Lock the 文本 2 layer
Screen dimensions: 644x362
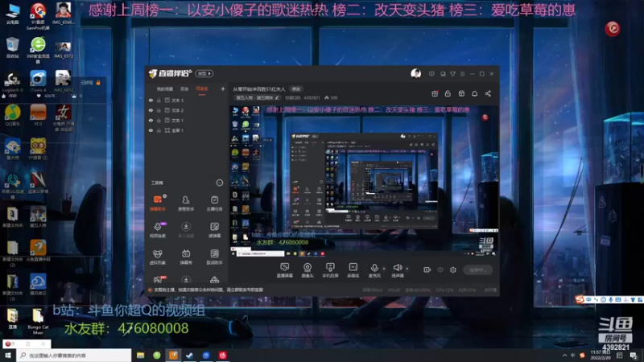[159, 110]
